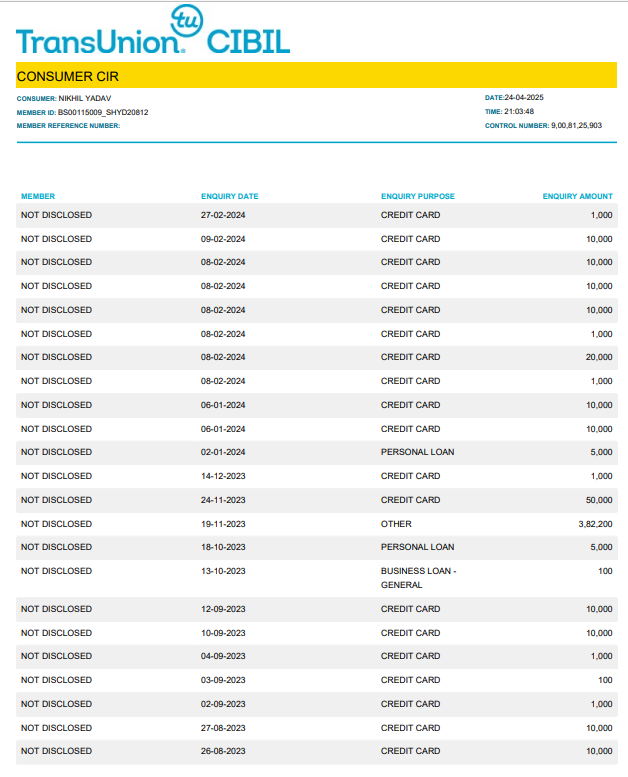Click CREDIT CARD in the 26-08-2023 row

pos(410,751)
